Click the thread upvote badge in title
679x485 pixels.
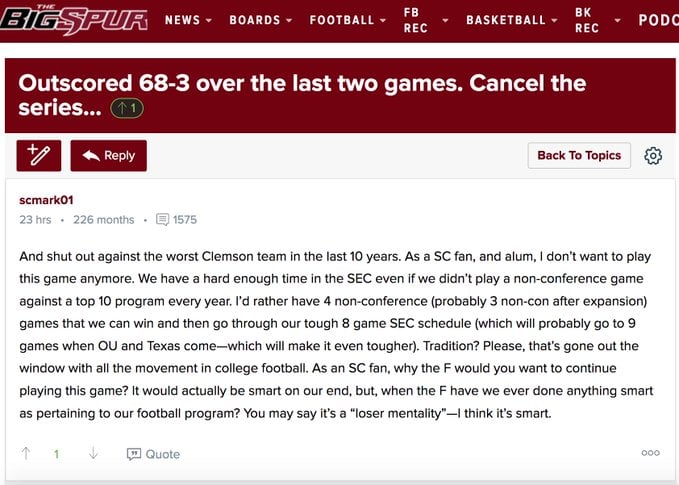127,108
